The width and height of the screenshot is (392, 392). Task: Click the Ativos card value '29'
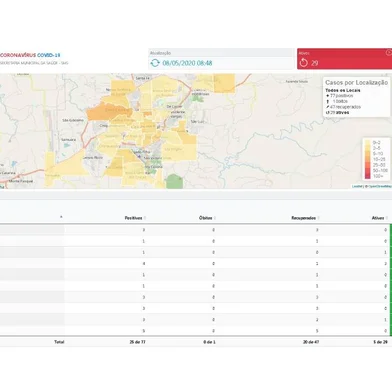[x=314, y=63]
